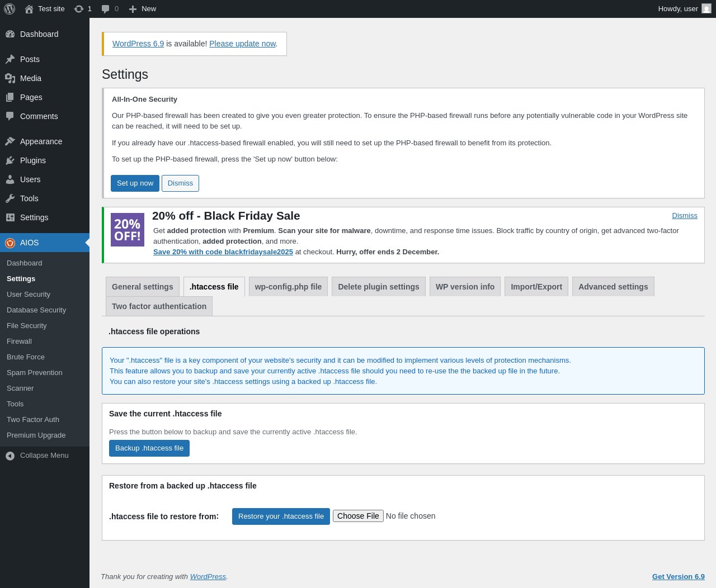Open Comments in the sidebar
Image resolution: width=716 pixels, height=588 pixels.
point(45,116)
